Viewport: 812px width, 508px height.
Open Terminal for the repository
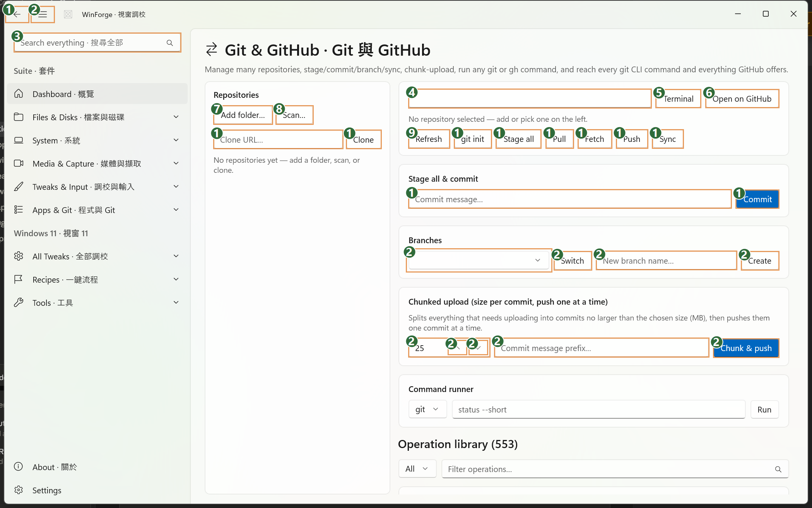pos(678,99)
